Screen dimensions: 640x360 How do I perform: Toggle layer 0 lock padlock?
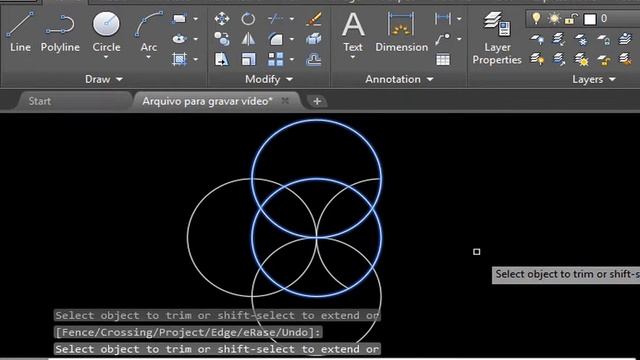tap(572, 19)
